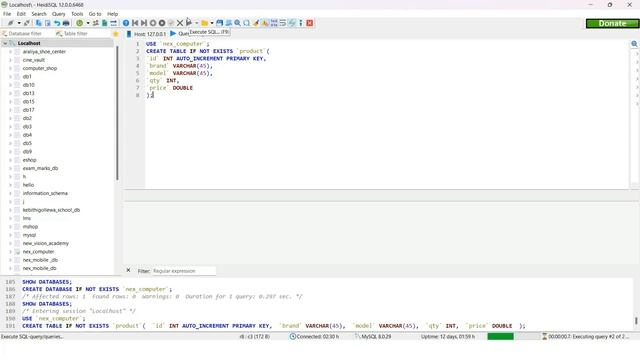640x360 pixels.
Task: Click the disconnect toolbar icon
Action: click(27, 23)
